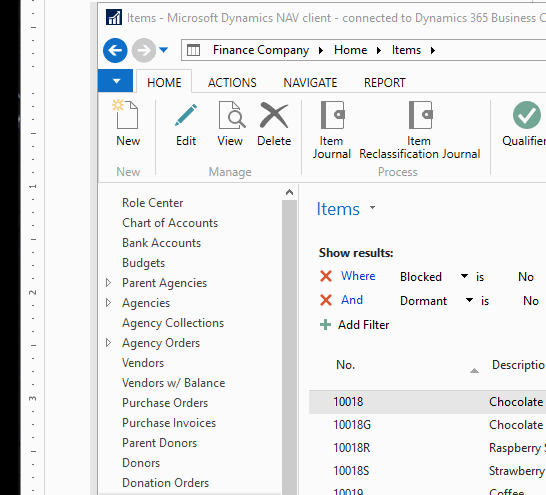Open the Blocked field dropdown arrow
Screen dimensions: 546x495
point(464,276)
